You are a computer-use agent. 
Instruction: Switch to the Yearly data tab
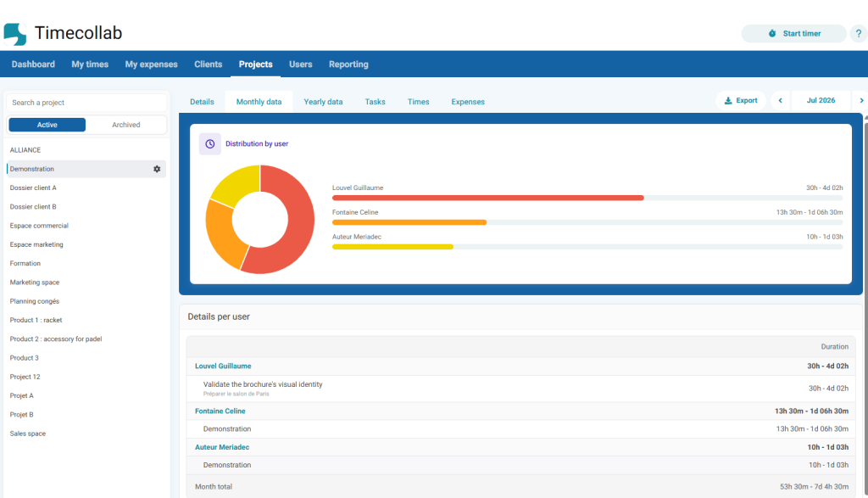[323, 102]
